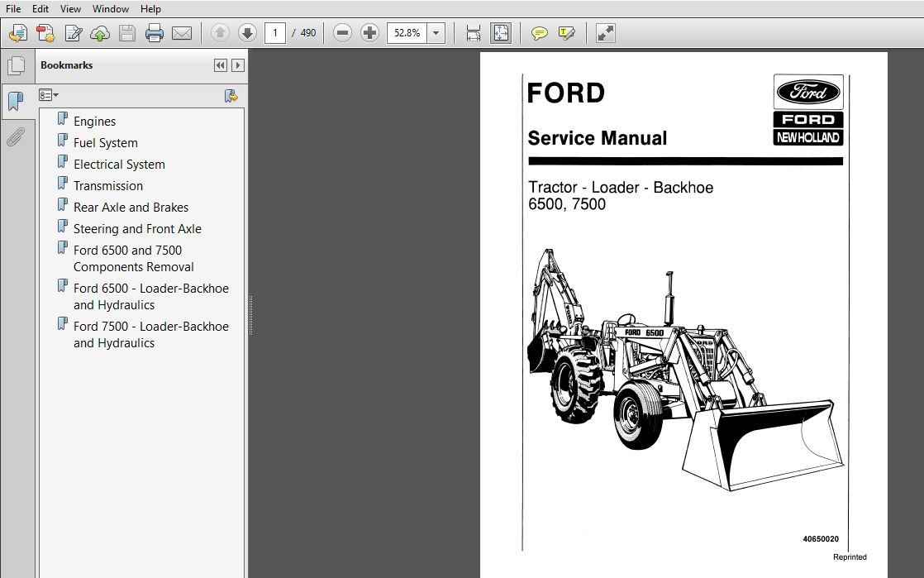This screenshot has width=924, height=578.
Task: Click the bookmark icon beside Transmission
Action: (63, 184)
